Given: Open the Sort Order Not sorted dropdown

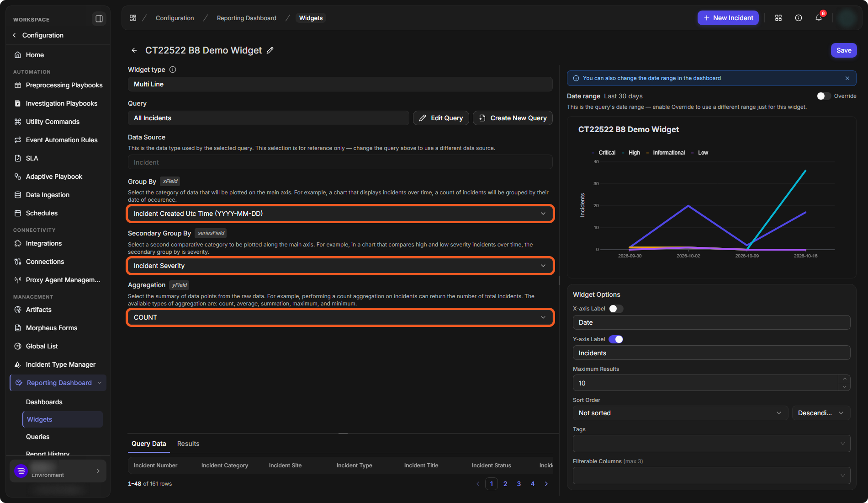Looking at the screenshot, I should (x=680, y=413).
